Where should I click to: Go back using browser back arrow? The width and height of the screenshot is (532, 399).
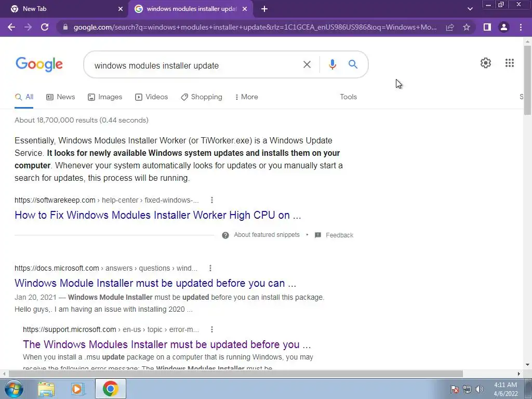(x=11, y=27)
